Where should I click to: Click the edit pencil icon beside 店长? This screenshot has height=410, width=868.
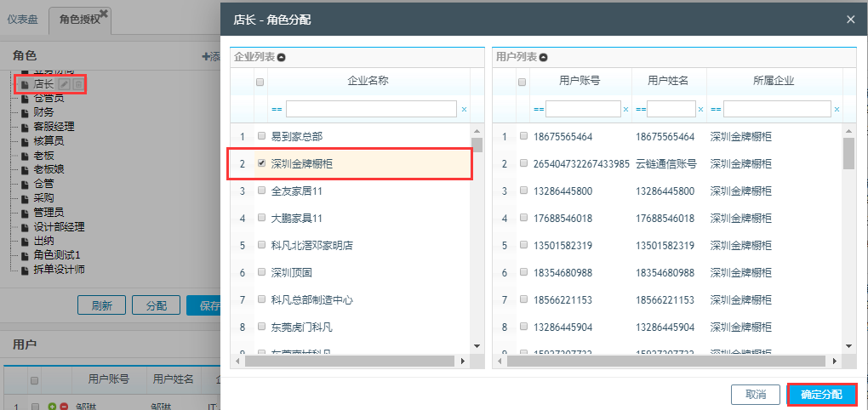(64, 84)
